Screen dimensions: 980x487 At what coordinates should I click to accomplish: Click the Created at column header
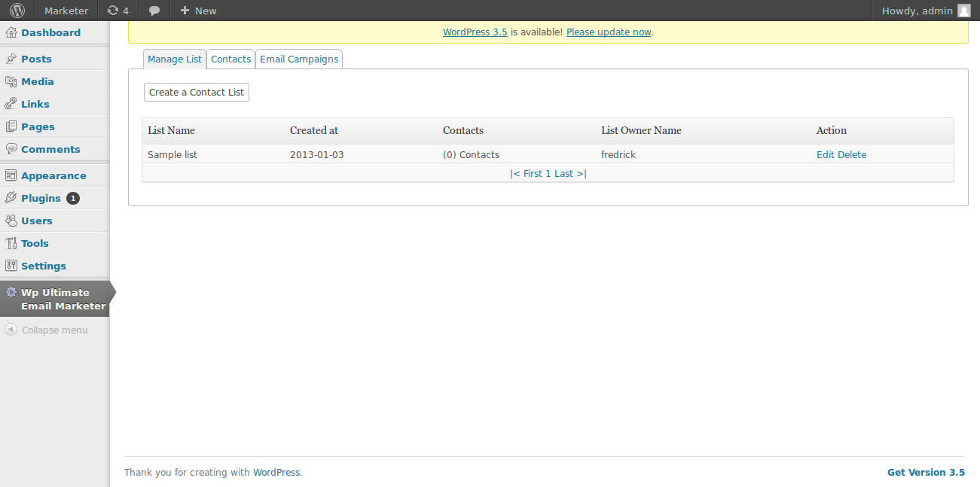coord(314,130)
